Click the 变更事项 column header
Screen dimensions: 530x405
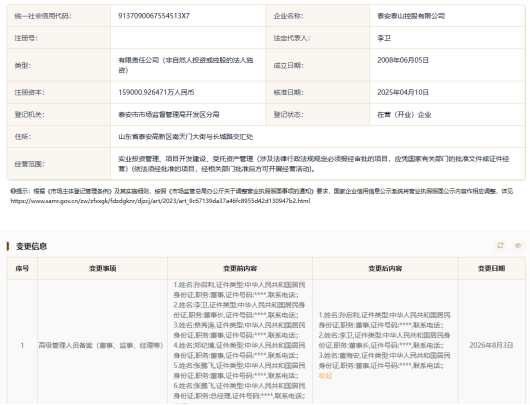tap(102, 268)
